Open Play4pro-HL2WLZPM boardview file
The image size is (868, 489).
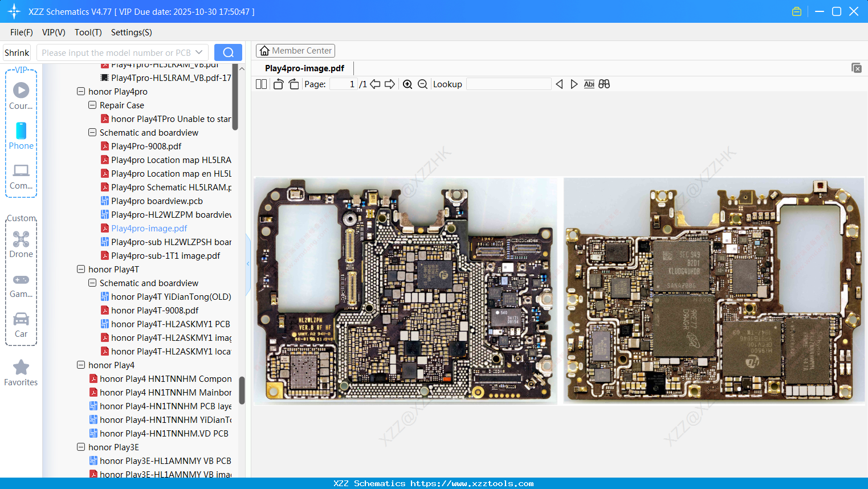coord(171,214)
